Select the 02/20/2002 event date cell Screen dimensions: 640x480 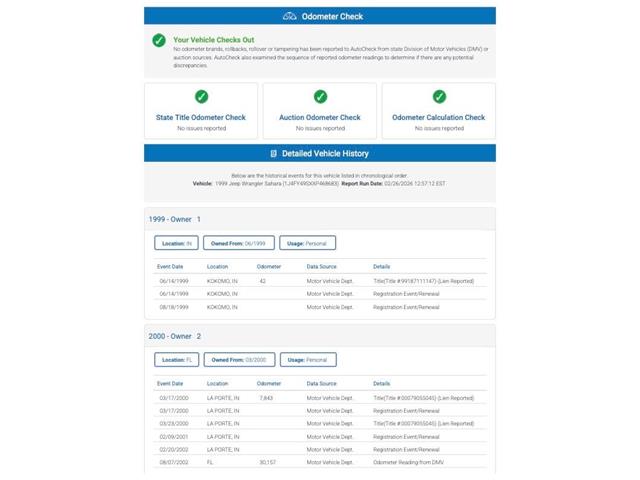tap(174, 450)
